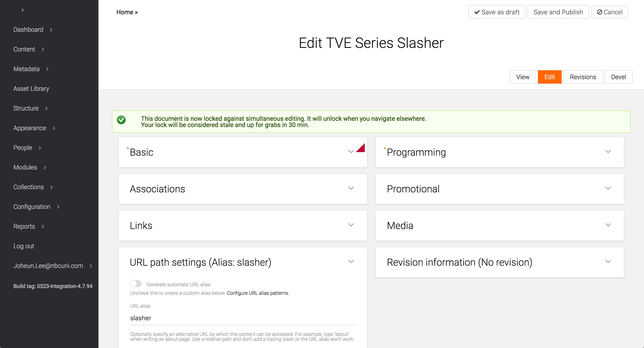Toggle Generate automatic URL alias switch
The width and height of the screenshot is (644, 348).
click(136, 284)
